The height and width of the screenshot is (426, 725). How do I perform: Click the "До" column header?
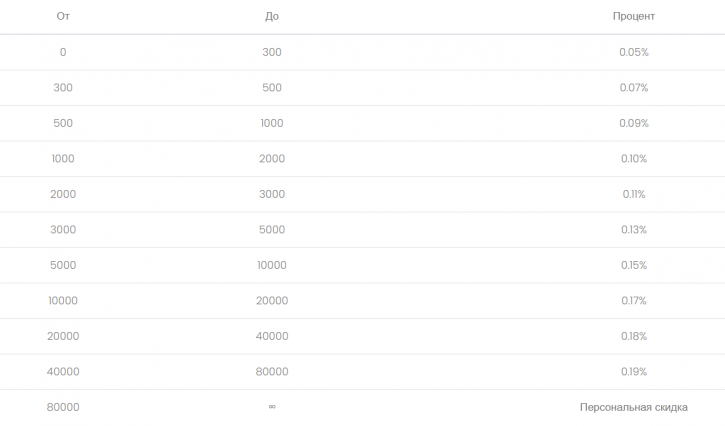(x=272, y=16)
